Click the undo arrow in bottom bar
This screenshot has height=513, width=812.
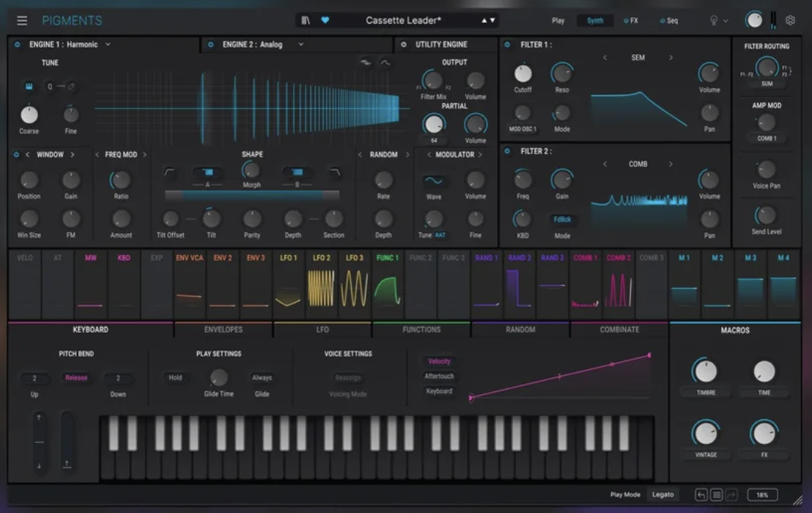701,495
